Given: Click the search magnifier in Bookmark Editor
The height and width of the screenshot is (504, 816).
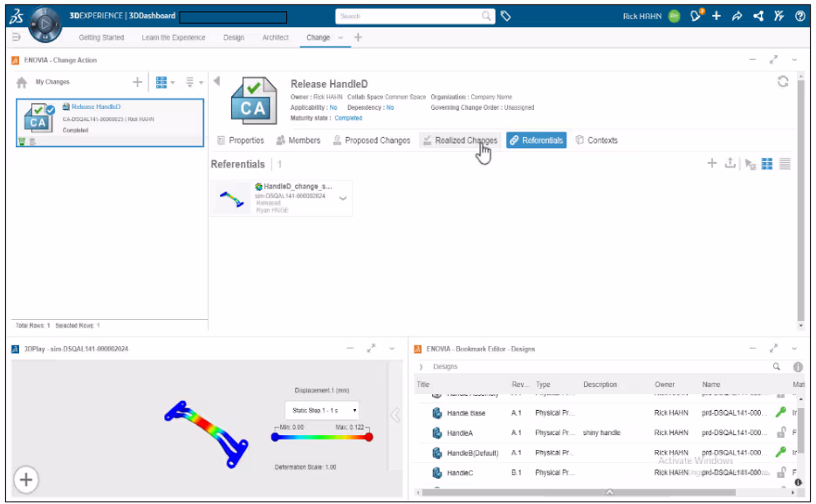Looking at the screenshot, I should pos(777,367).
